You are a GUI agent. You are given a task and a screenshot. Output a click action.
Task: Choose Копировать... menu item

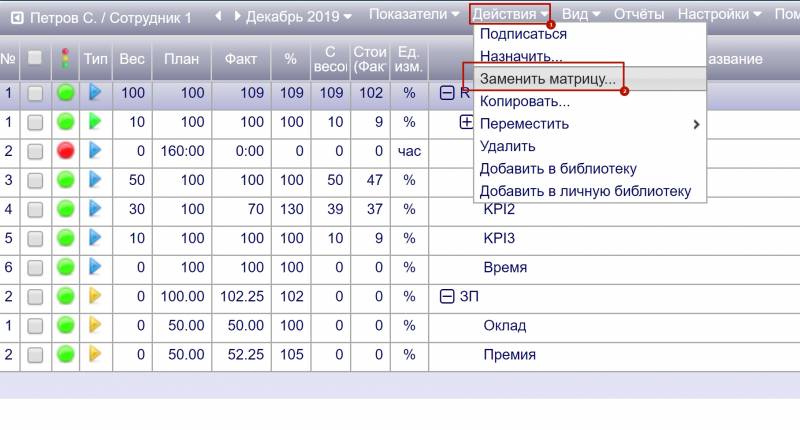coord(590,101)
